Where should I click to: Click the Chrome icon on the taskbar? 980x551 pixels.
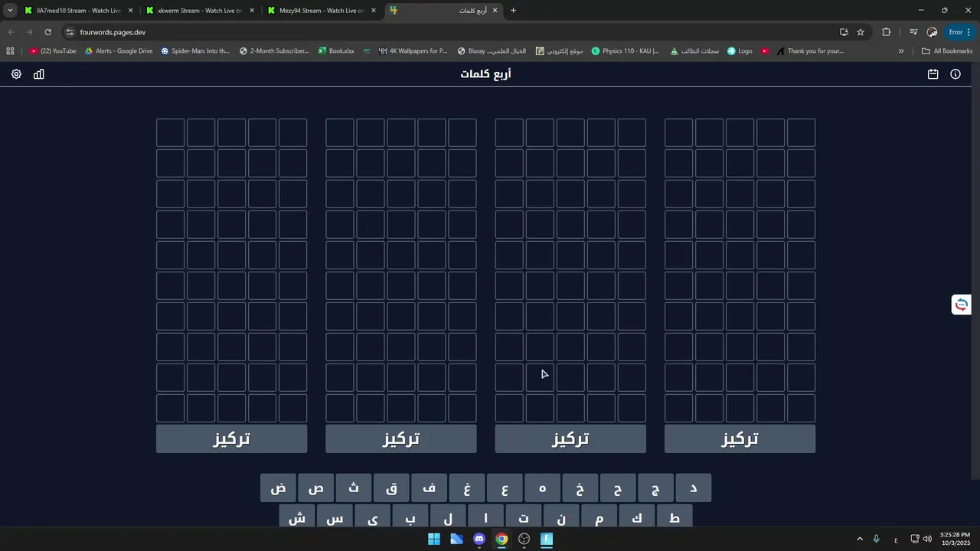click(x=501, y=539)
